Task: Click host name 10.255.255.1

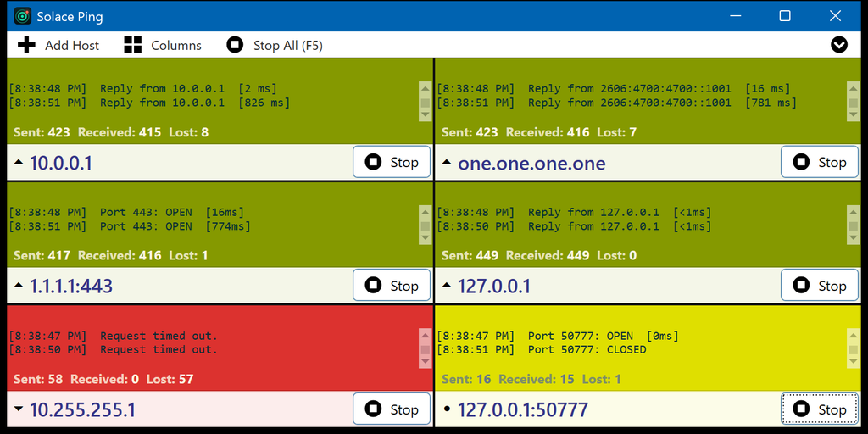Action: 82,409
